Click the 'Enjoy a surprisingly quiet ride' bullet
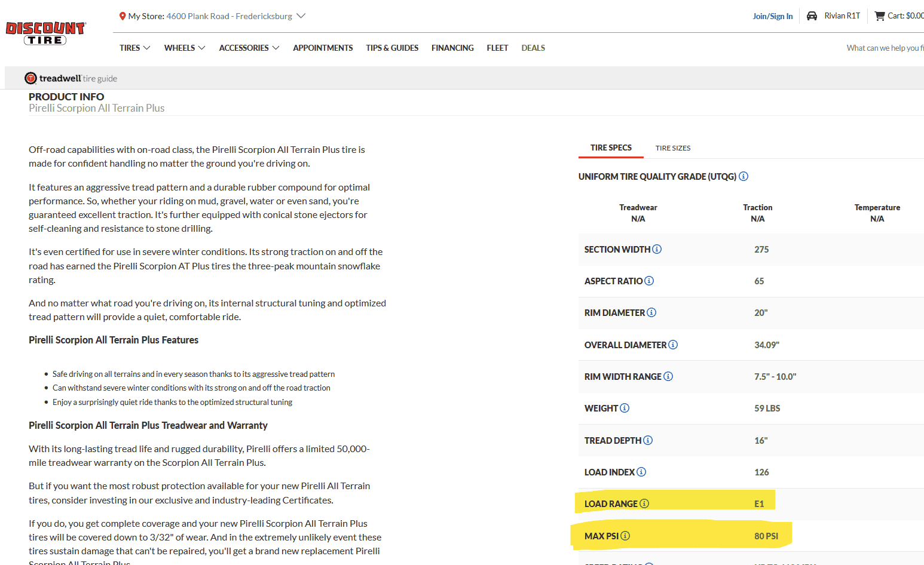 (x=172, y=403)
